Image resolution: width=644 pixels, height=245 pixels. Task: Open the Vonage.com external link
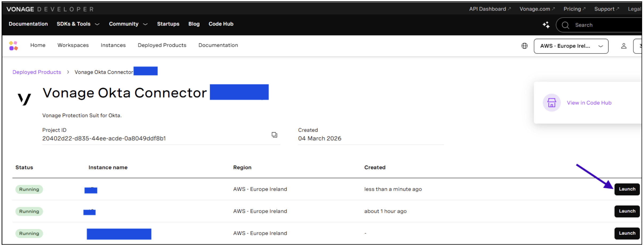pos(537,9)
